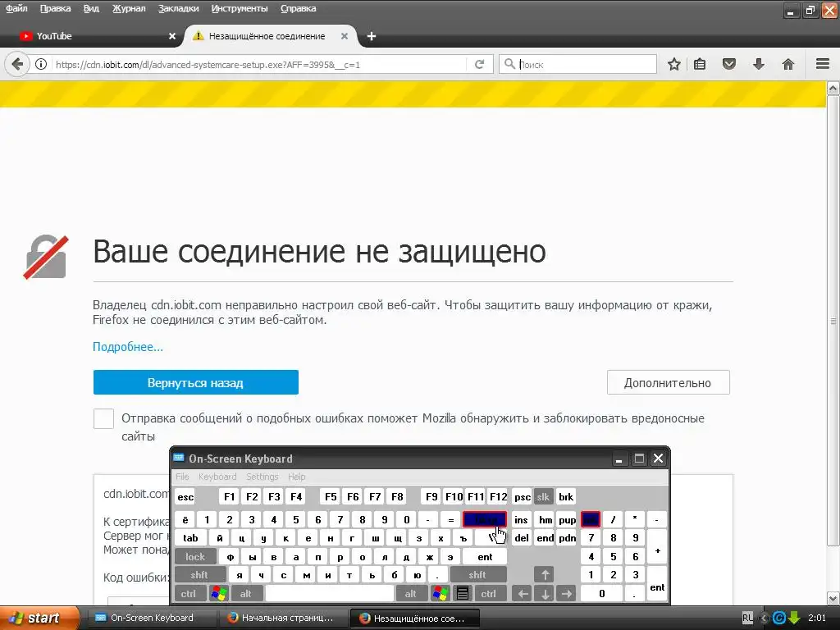Click green download tray icon

[794, 618]
